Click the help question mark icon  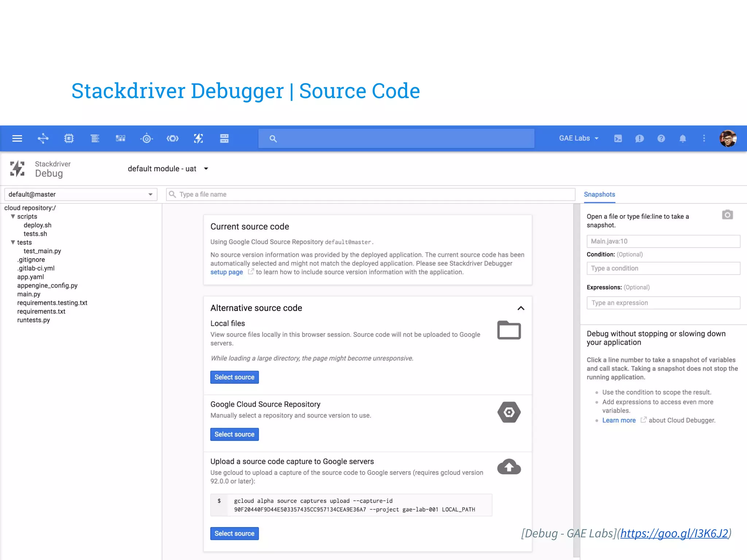661,139
